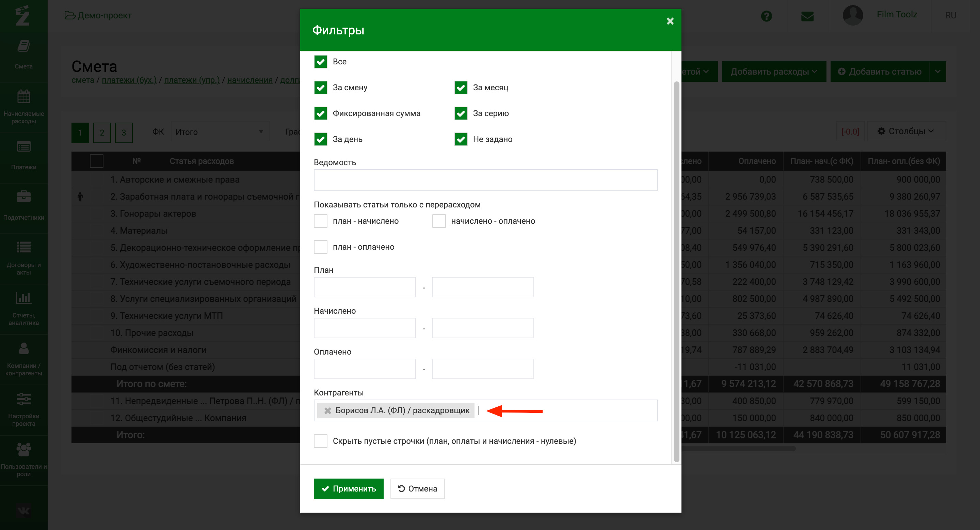The width and height of the screenshot is (980, 530).
Task: Check Скрыть пустые строчки option
Action: click(x=320, y=441)
